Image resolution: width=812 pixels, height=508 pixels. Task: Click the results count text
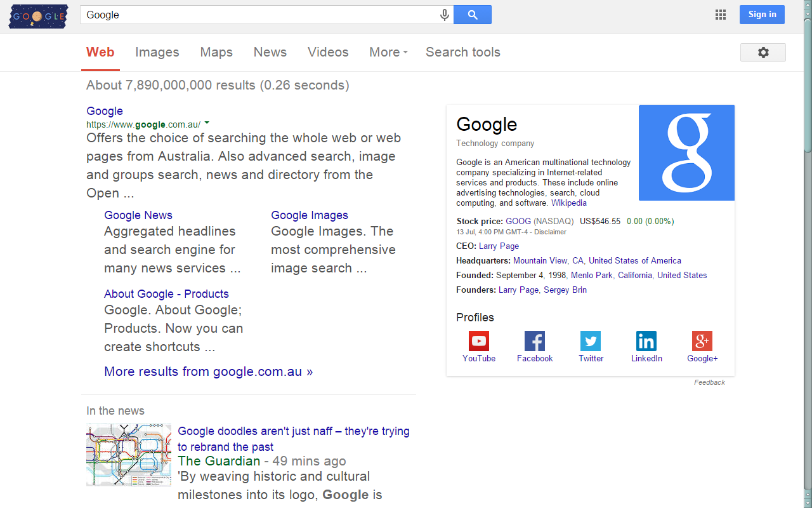218,85
